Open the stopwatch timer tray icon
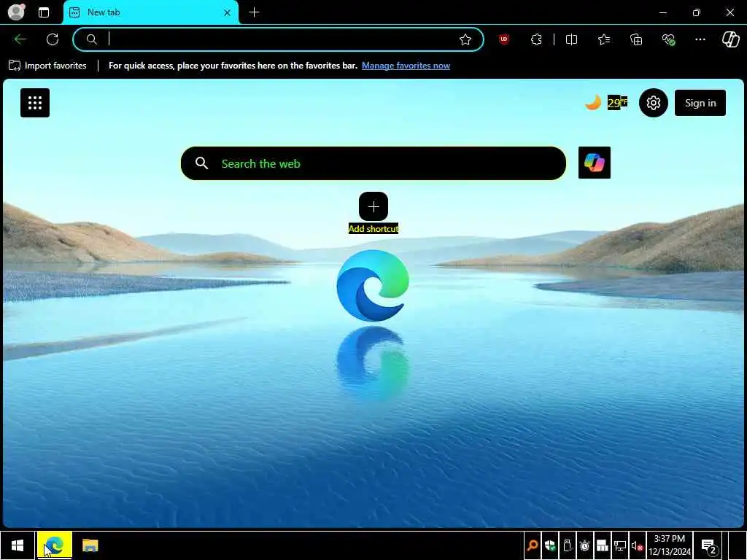The width and height of the screenshot is (747, 560). tap(584, 545)
